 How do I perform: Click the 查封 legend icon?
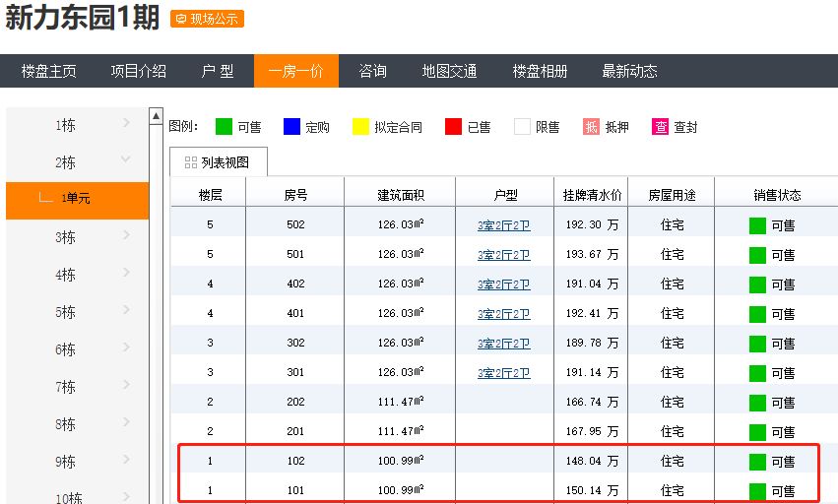tap(660, 127)
